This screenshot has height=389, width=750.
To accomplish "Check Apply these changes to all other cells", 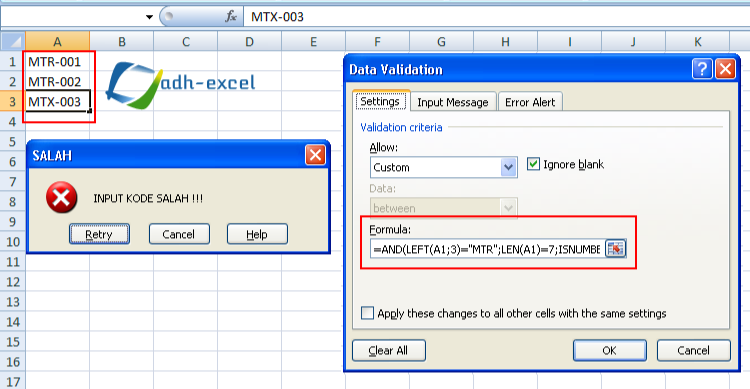I will (x=367, y=313).
